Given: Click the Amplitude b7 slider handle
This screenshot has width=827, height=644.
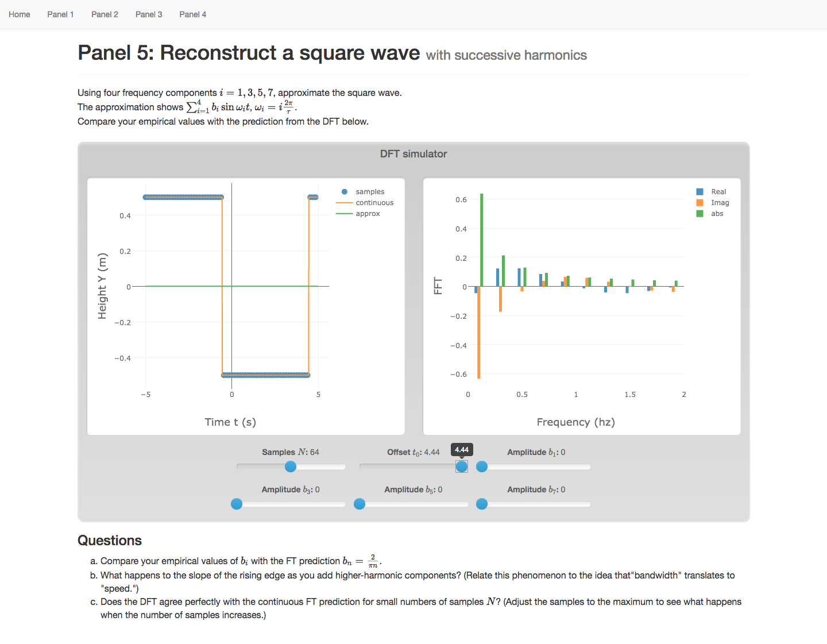Looking at the screenshot, I should (x=482, y=504).
